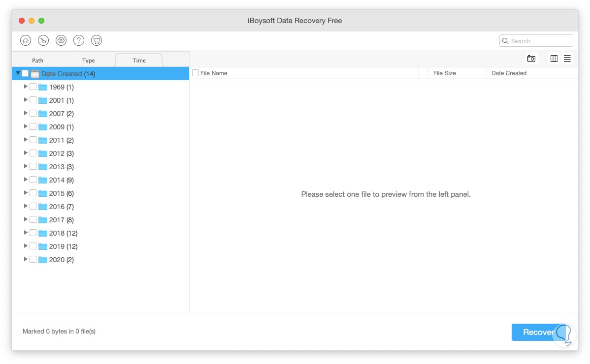The image size is (590, 364).
Task: Expand the 2019 folder
Action: [26, 245]
